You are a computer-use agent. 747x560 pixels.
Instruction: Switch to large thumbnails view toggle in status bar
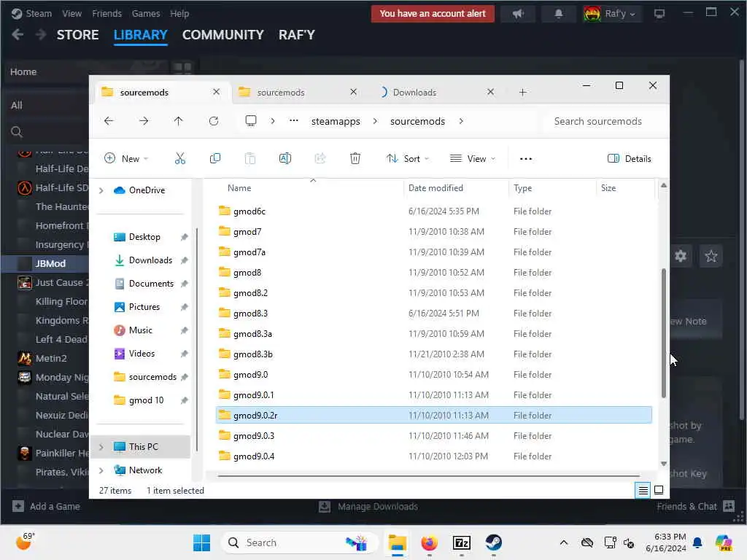pyautogui.click(x=659, y=491)
